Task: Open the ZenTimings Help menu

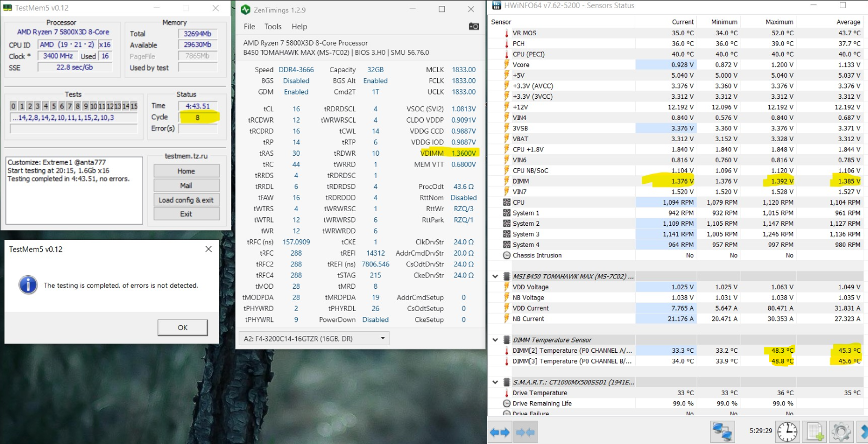Action: pos(299,27)
